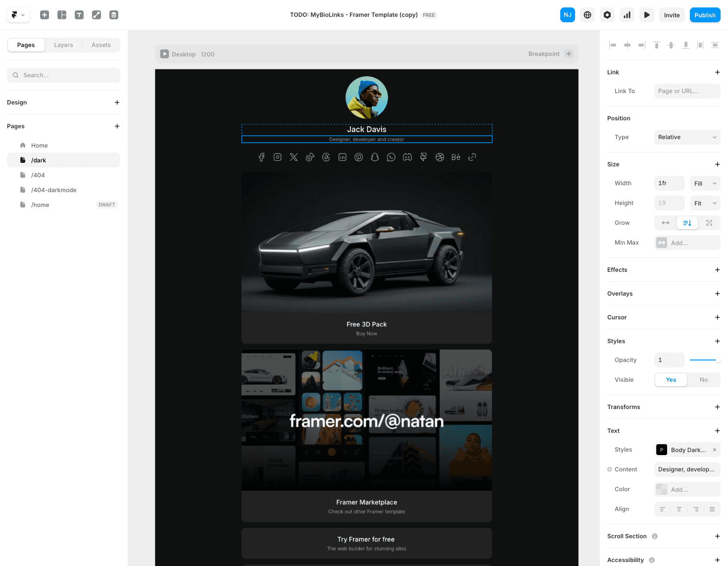The width and height of the screenshot is (728, 566).
Task: Open Position Type Relative dropdown
Action: pyautogui.click(x=687, y=137)
